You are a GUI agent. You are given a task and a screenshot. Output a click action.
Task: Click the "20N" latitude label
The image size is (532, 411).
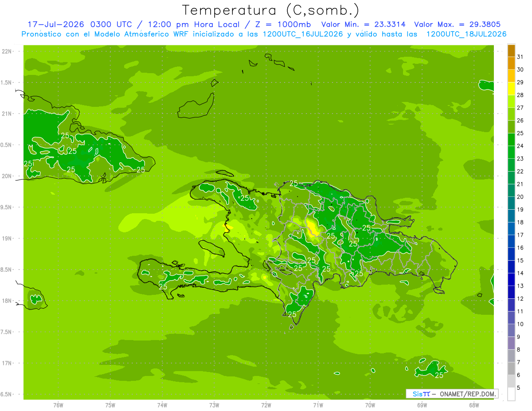click(x=8, y=176)
